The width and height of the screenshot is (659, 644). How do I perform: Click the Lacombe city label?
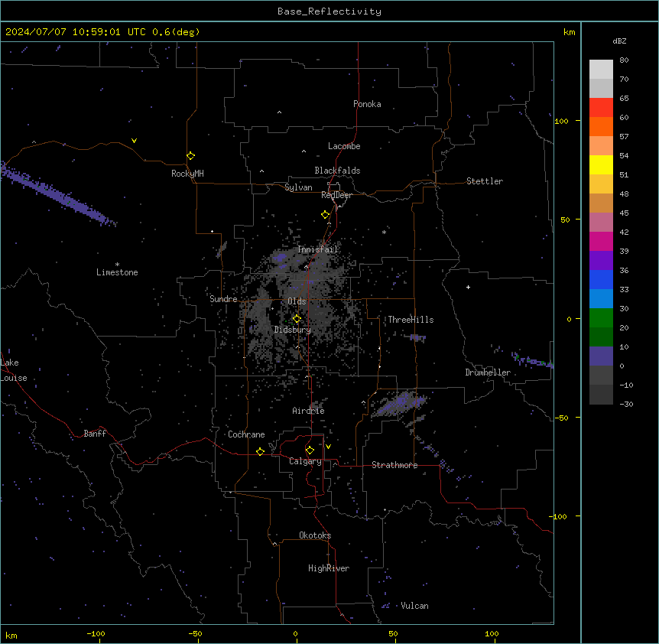(x=344, y=146)
